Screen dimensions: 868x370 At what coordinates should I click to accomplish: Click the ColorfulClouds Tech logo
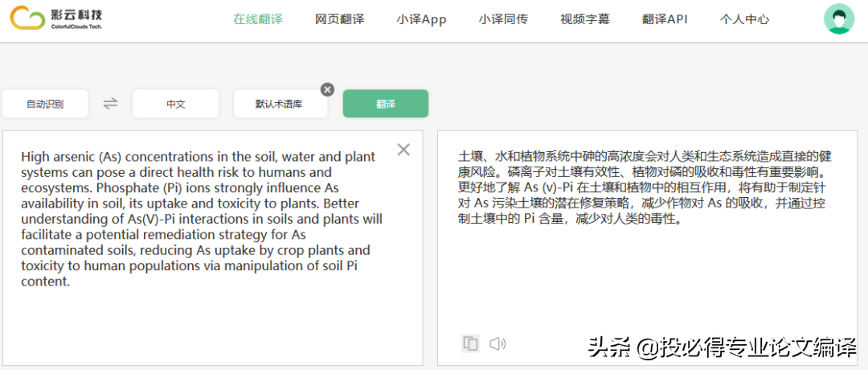point(56,18)
